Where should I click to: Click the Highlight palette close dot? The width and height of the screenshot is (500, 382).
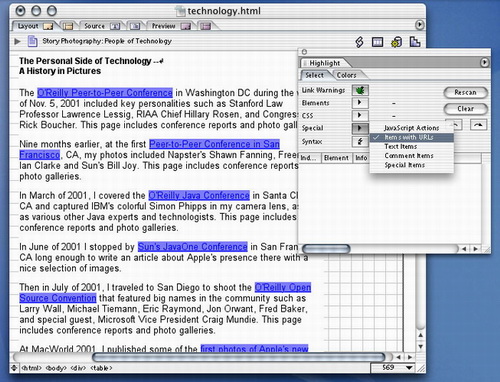click(x=304, y=52)
